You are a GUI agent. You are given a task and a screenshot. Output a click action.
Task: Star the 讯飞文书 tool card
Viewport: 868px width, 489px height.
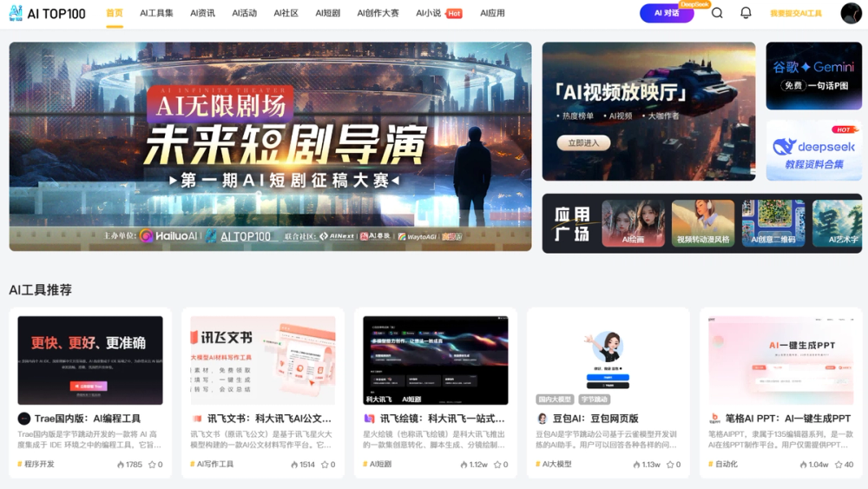[325, 465]
